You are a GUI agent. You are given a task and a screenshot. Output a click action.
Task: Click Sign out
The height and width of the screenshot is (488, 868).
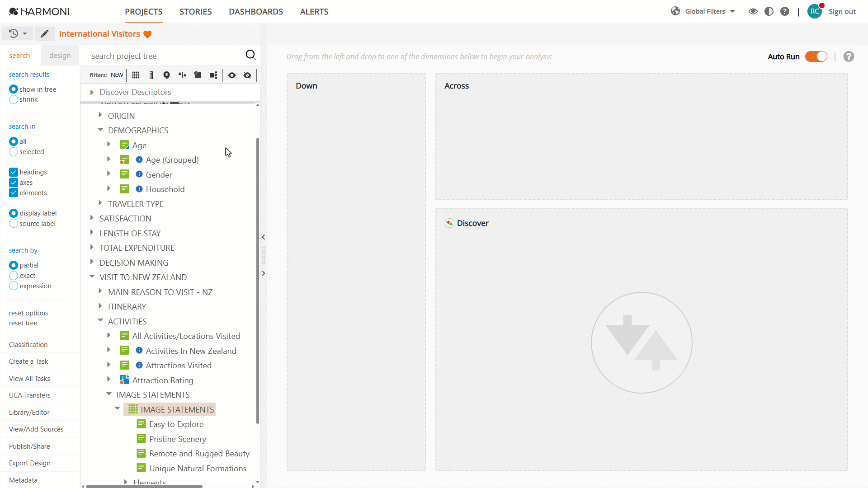[x=842, y=12]
